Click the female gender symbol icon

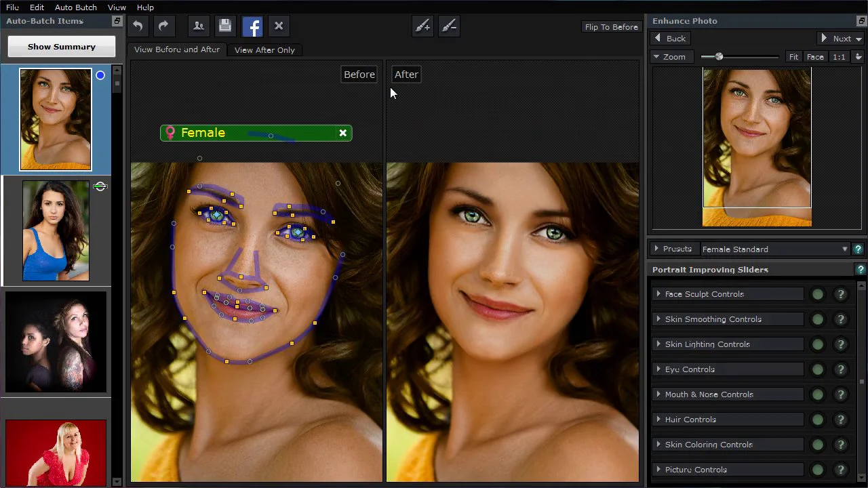click(x=170, y=133)
